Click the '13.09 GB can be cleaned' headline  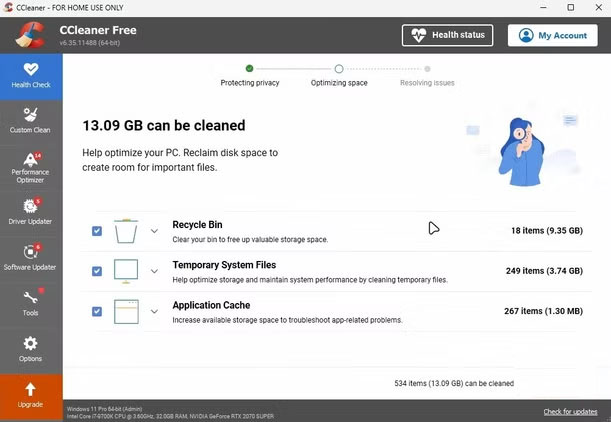(164, 125)
